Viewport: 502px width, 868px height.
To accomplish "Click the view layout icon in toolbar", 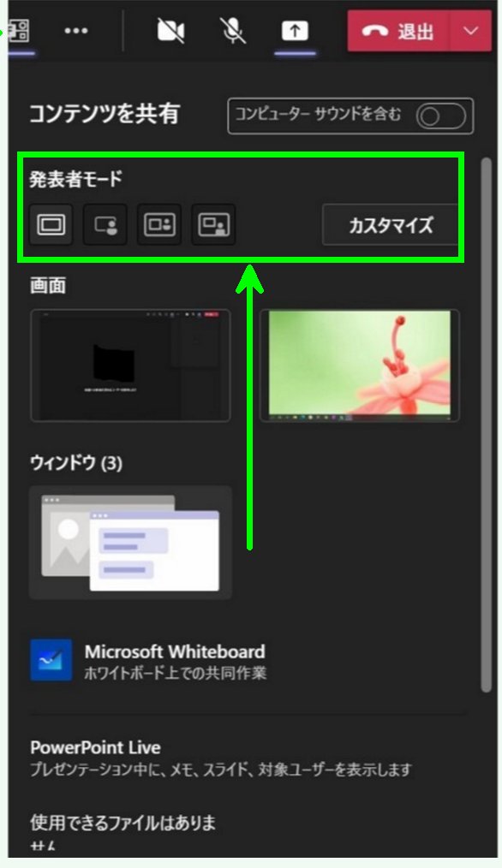I will [x=18, y=31].
